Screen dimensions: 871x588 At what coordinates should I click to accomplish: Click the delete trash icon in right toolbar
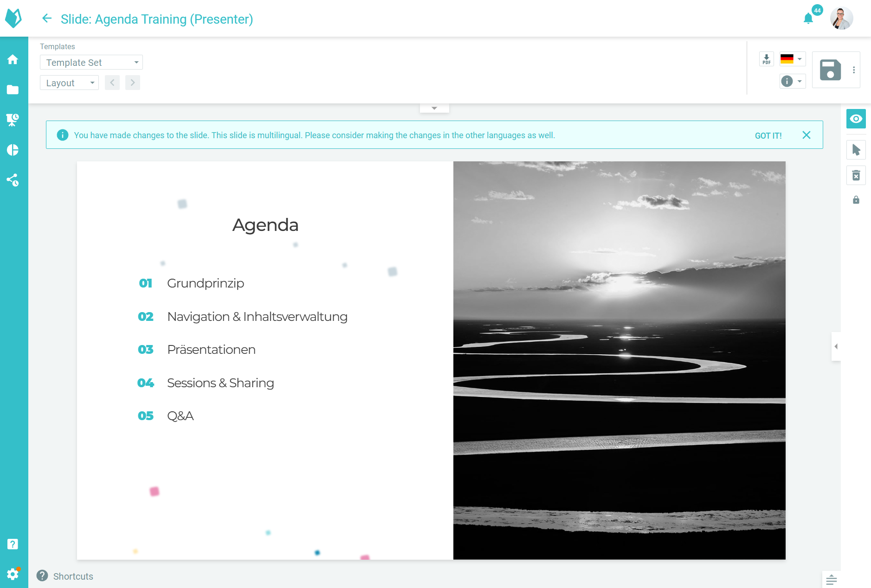tap(856, 176)
